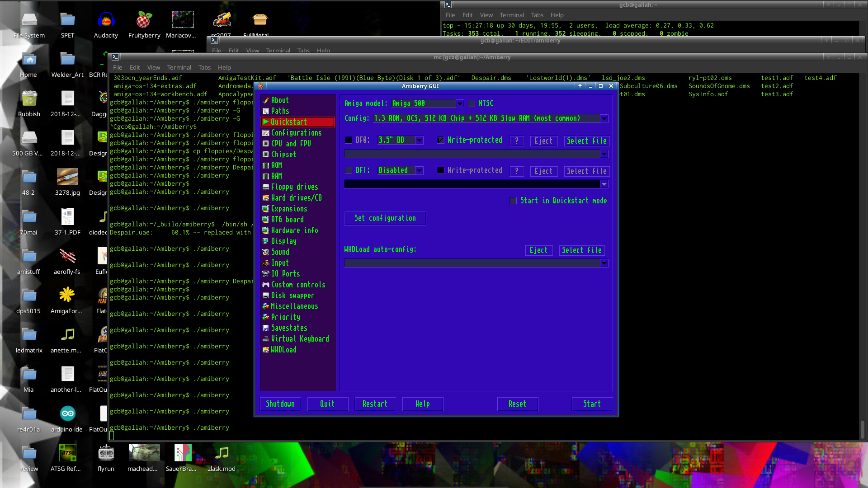Image resolution: width=868 pixels, height=488 pixels.
Task: Toggle the NTSC checkbox
Action: (x=472, y=103)
